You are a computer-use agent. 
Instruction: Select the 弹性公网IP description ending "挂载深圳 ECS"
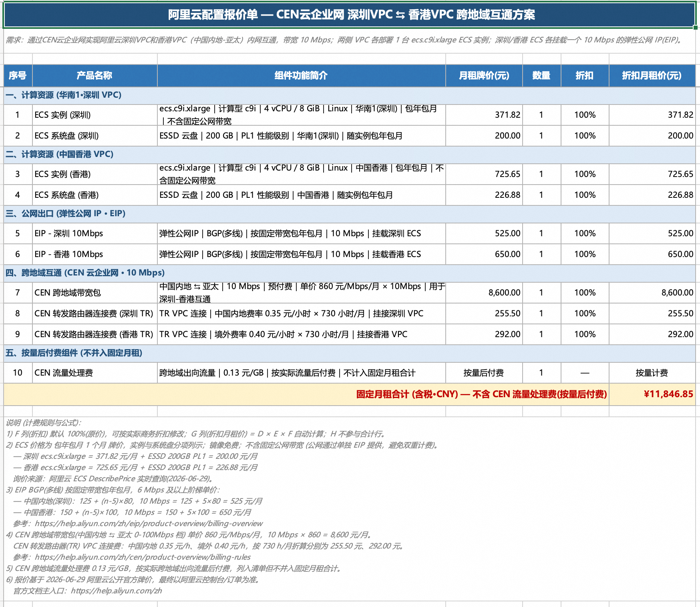301,233
